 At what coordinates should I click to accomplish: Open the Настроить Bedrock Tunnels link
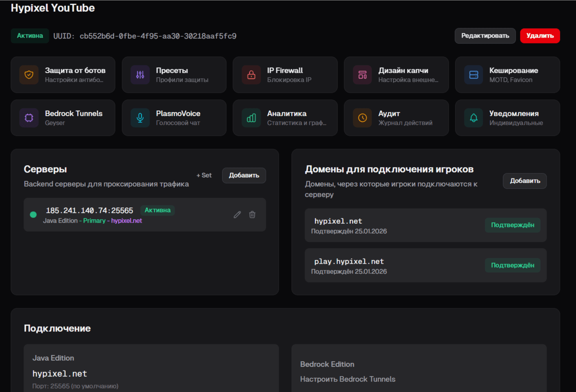coord(348,379)
